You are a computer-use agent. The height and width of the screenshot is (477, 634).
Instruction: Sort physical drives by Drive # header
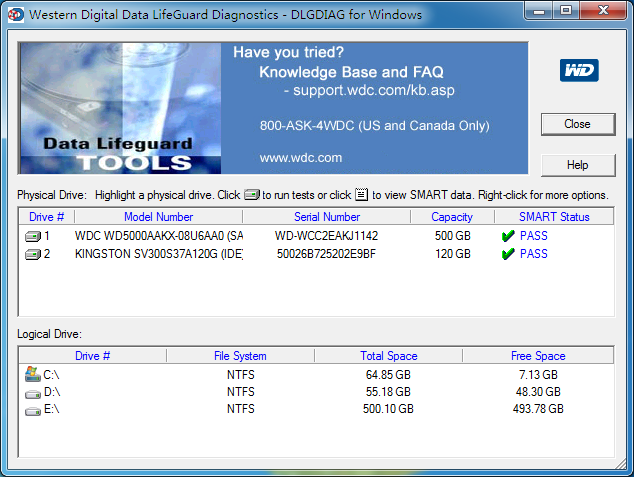(x=46, y=217)
